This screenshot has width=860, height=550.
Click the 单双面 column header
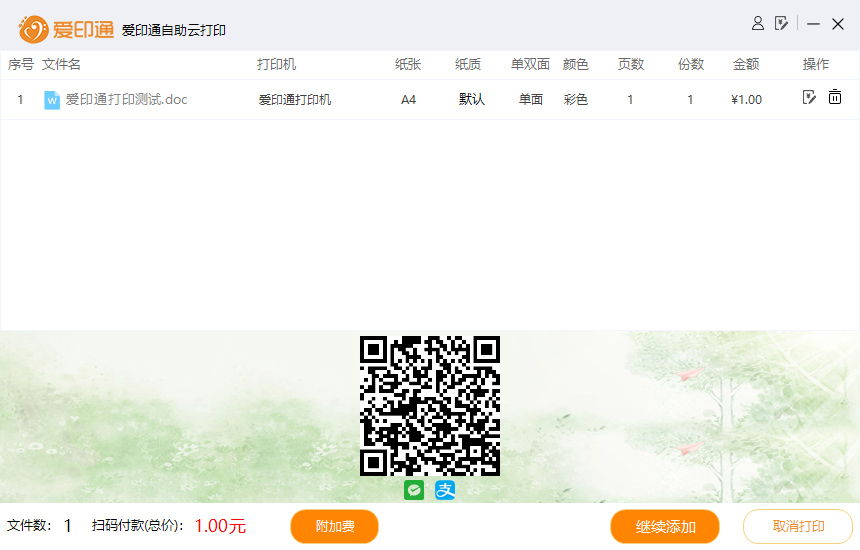pyautogui.click(x=530, y=64)
